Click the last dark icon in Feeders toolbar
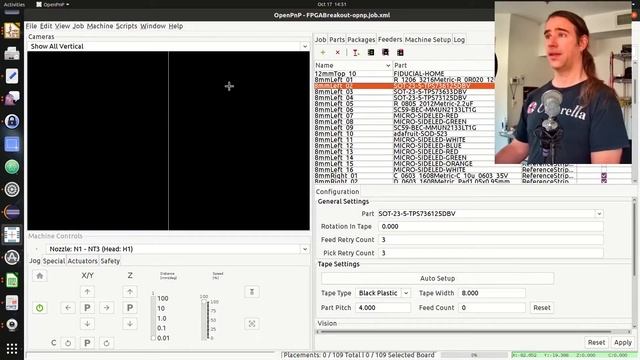The width and height of the screenshot is (640, 360). 400,52
